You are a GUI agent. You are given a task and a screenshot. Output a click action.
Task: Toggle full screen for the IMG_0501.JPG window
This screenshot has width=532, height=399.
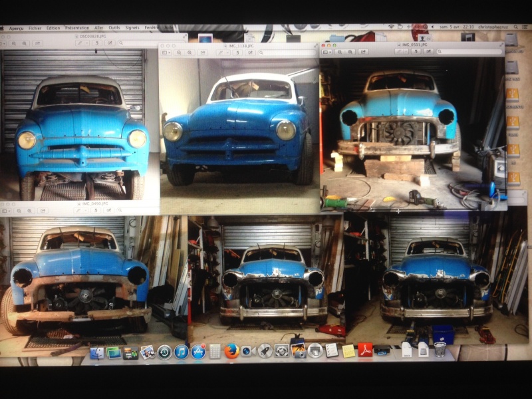coord(501,45)
